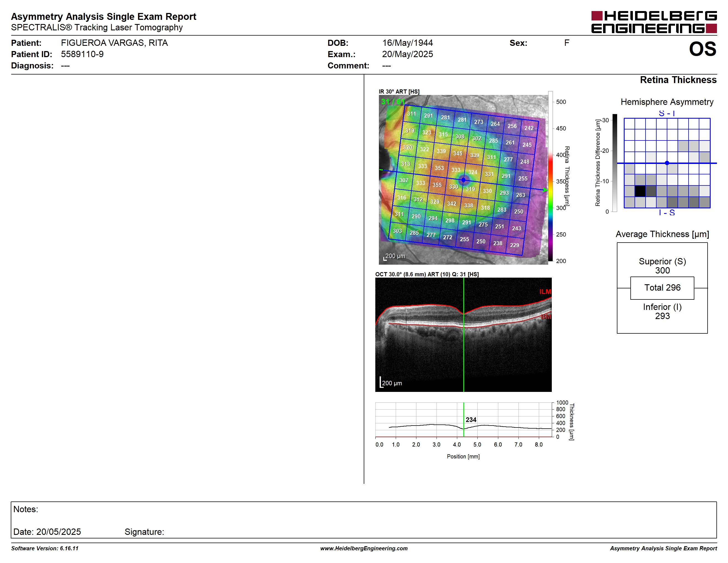Click grid cell value '242'

coord(529,128)
